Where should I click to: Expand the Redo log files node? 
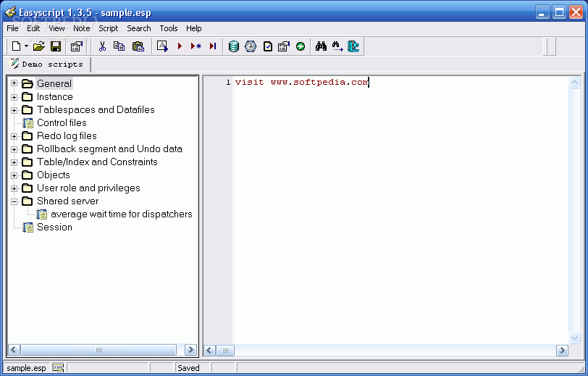14,136
